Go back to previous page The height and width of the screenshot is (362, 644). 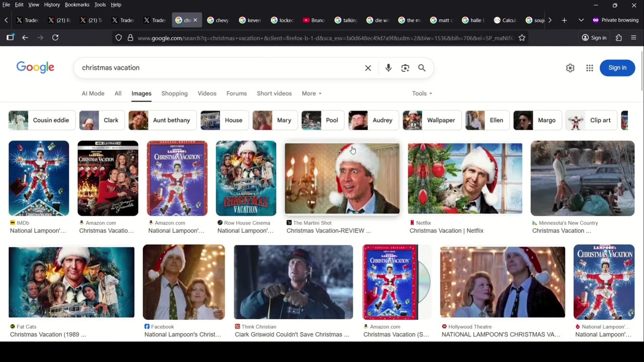coord(25,38)
